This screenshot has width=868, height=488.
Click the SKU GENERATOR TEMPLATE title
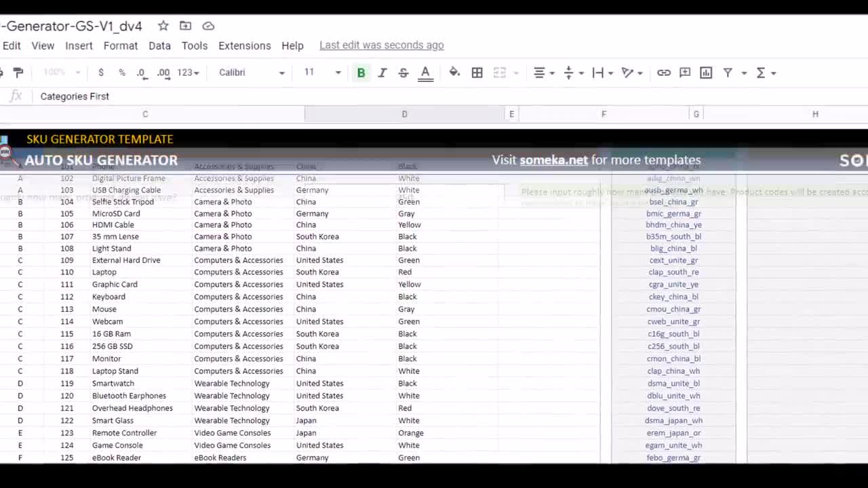[x=100, y=139]
